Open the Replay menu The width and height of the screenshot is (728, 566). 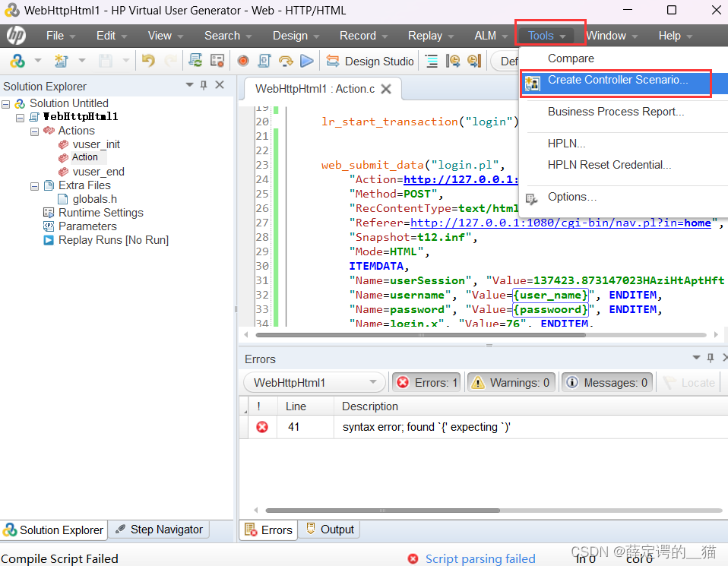(x=430, y=36)
